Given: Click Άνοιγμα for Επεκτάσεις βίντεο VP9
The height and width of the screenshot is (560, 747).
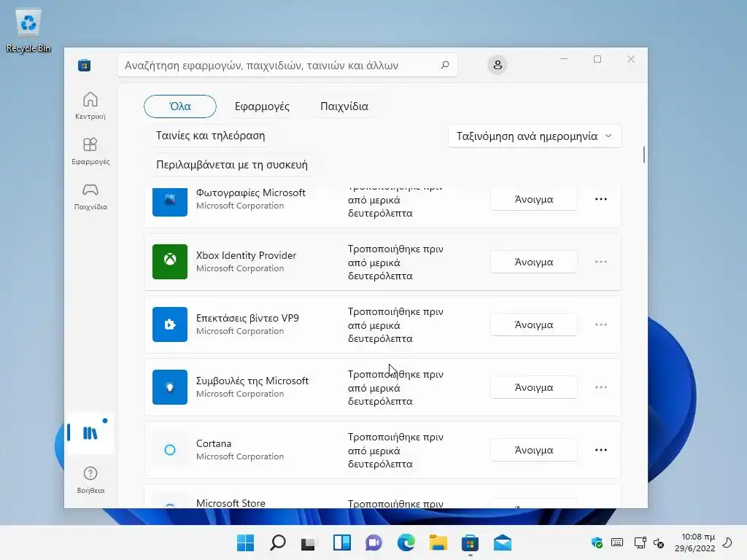Looking at the screenshot, I should [533, 324].
